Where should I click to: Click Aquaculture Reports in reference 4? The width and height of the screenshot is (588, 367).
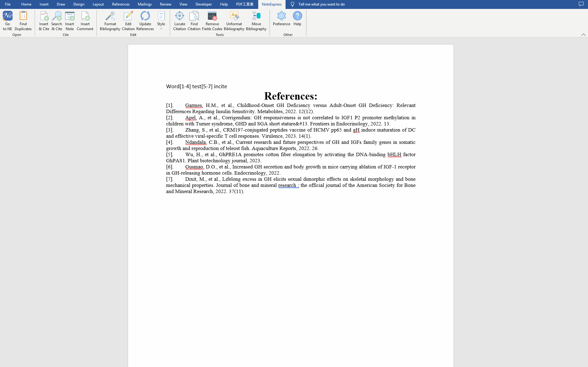click(274, 148)
